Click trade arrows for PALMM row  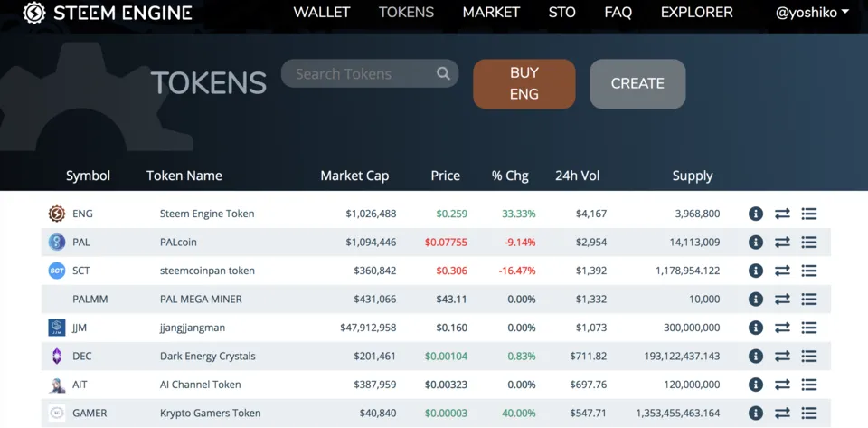[782, 299]
